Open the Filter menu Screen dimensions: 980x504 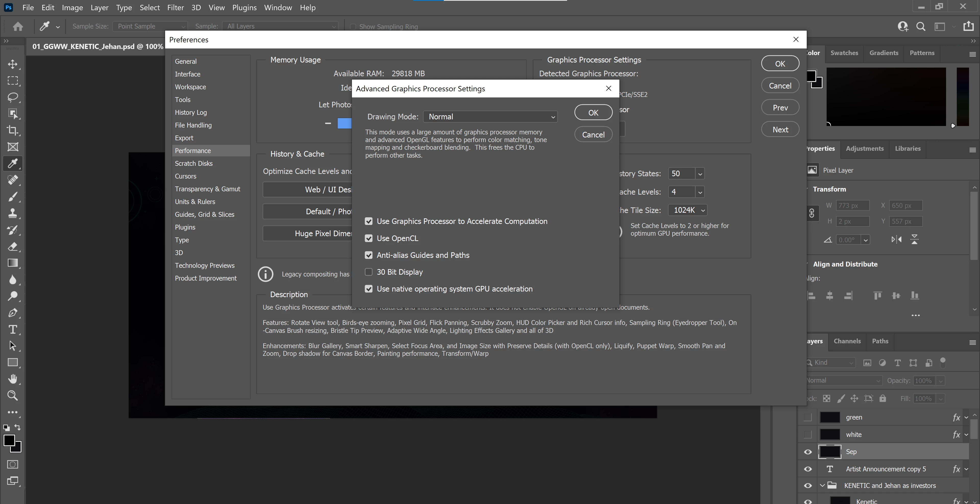coord(175,8)
